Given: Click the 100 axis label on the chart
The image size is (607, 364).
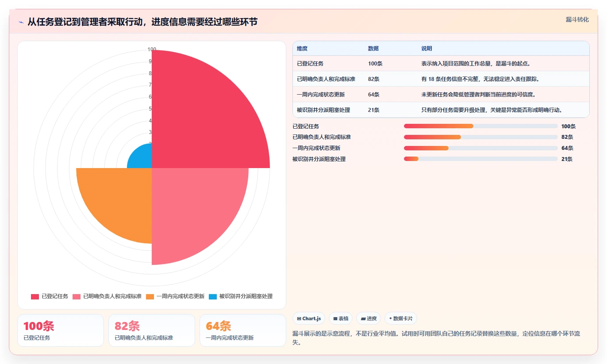Looking at the screenshot, I should (x=152, y=50).
